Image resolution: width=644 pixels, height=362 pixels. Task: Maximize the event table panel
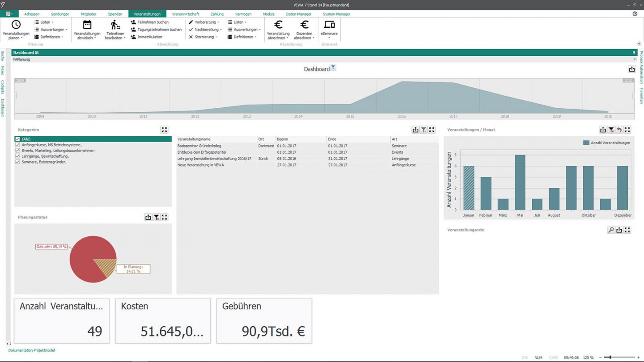click(x=432, y=130)
